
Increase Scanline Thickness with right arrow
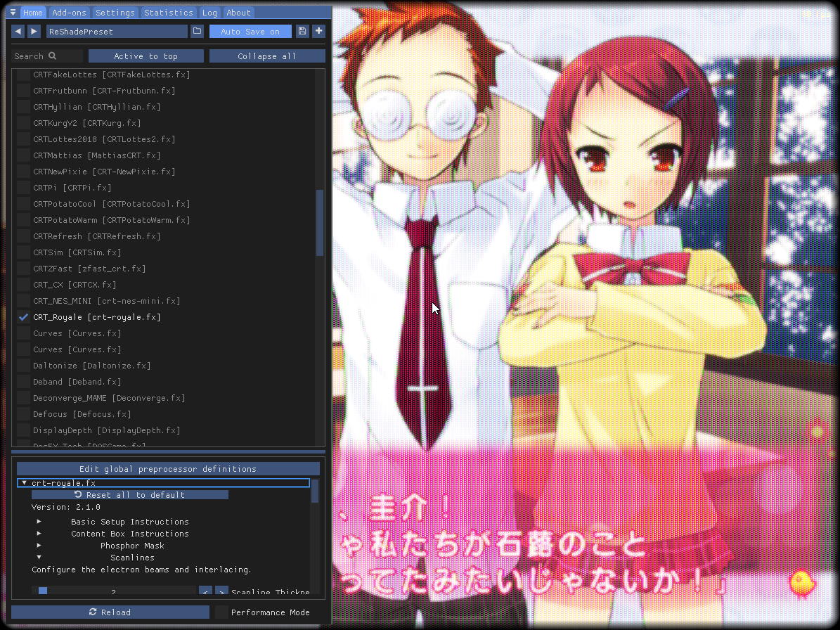(222, 591)
